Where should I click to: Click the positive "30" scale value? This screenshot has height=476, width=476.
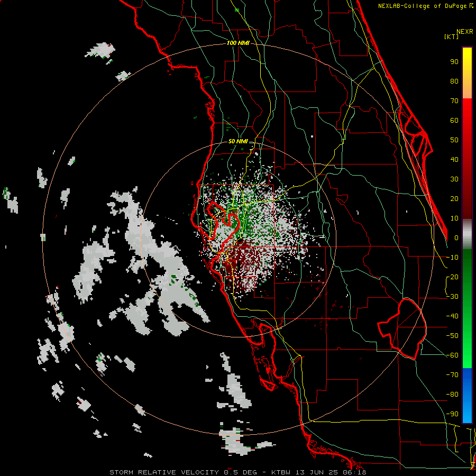click(x=454, y=179)
